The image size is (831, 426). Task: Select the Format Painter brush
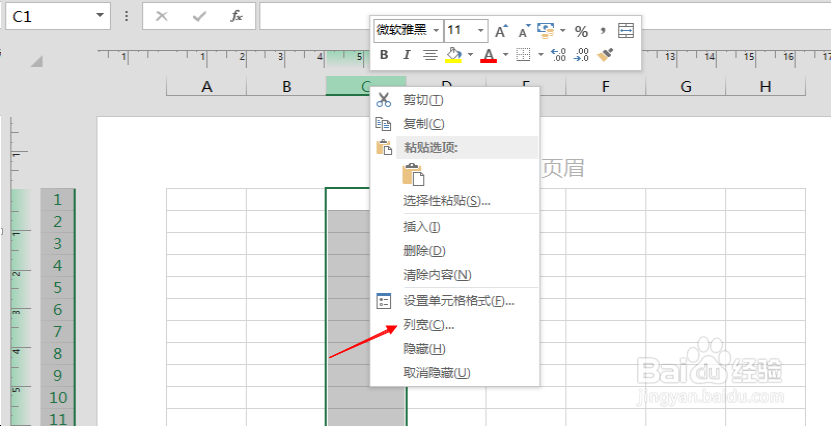tap(605, 55)
